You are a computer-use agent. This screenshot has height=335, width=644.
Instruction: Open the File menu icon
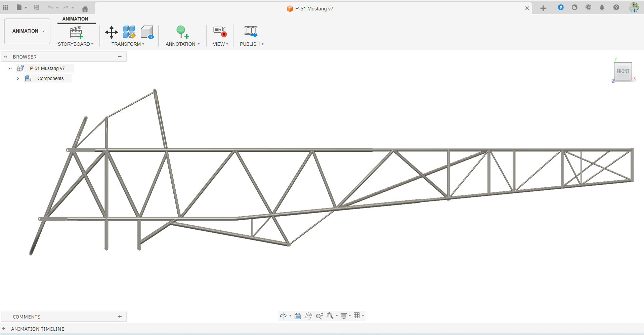(19, 7)
